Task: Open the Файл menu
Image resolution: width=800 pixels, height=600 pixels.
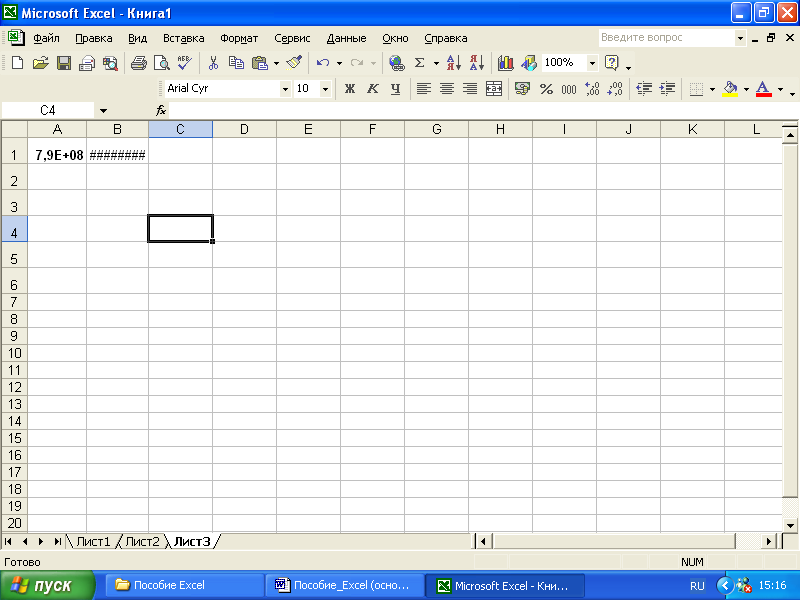Action: pos(46,38)
